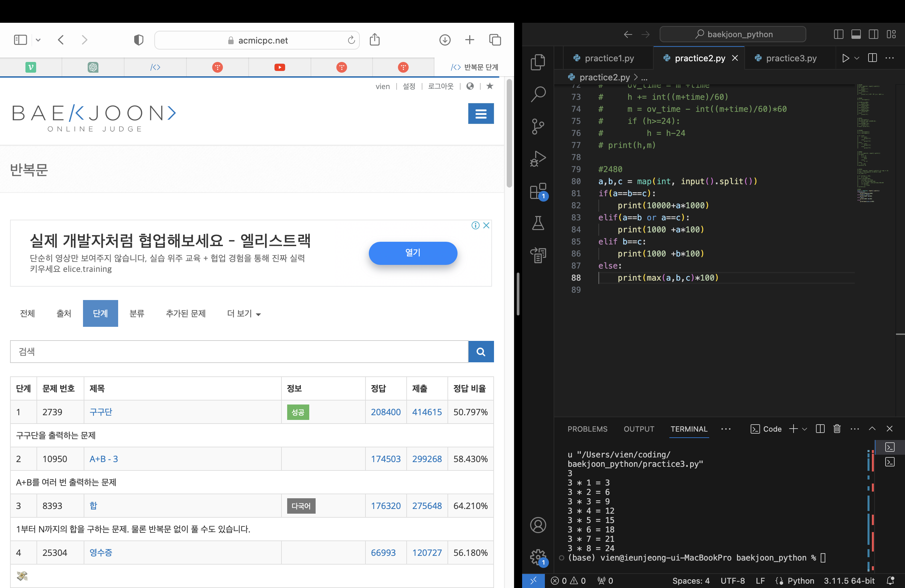Toggle the primary side bar layout button
905x588 pixels.
pos(838,34)
